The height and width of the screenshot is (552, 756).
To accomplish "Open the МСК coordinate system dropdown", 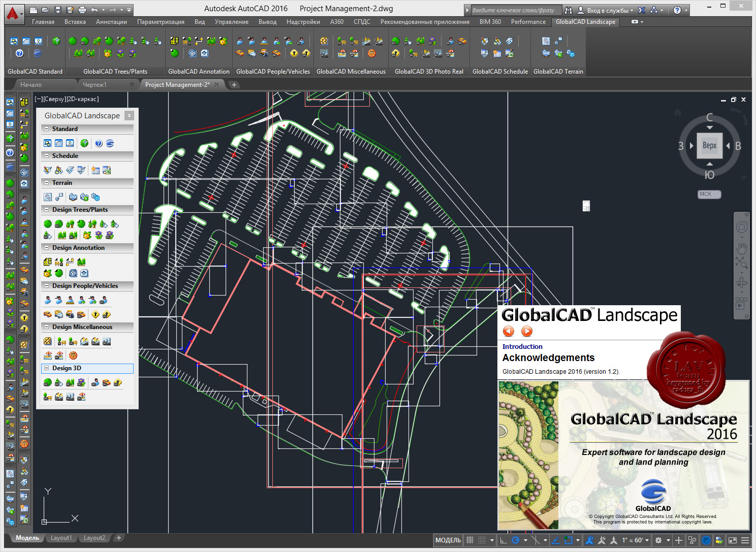I will coord(709,194).
